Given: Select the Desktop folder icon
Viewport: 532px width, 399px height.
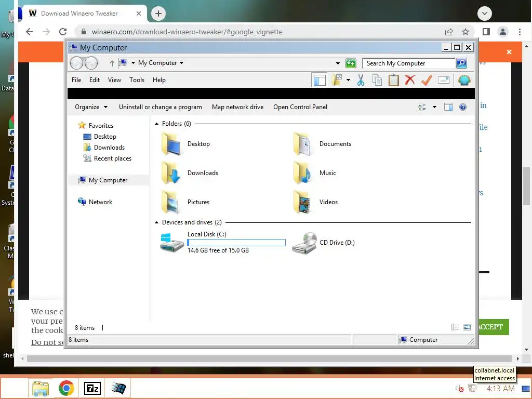Looking at the screenshot, I should [x=171, y=144].
